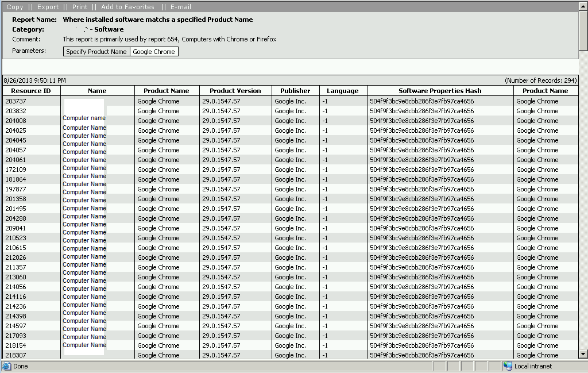The image size is (588, 373).
Task: Select Resource ID 172109 cell
Action: tap(32, 170)
